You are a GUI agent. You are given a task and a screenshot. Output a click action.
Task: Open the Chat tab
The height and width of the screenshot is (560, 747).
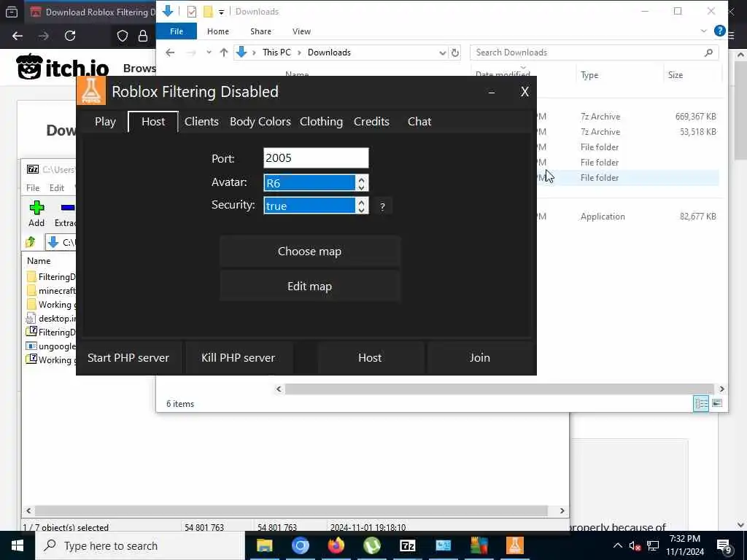pos(419,122)
